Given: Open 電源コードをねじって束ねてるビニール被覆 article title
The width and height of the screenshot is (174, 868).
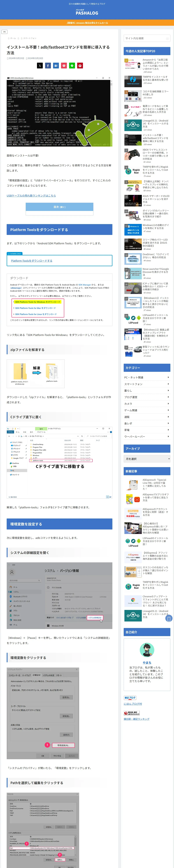Looking at the screenshot, I should (155, 109).
